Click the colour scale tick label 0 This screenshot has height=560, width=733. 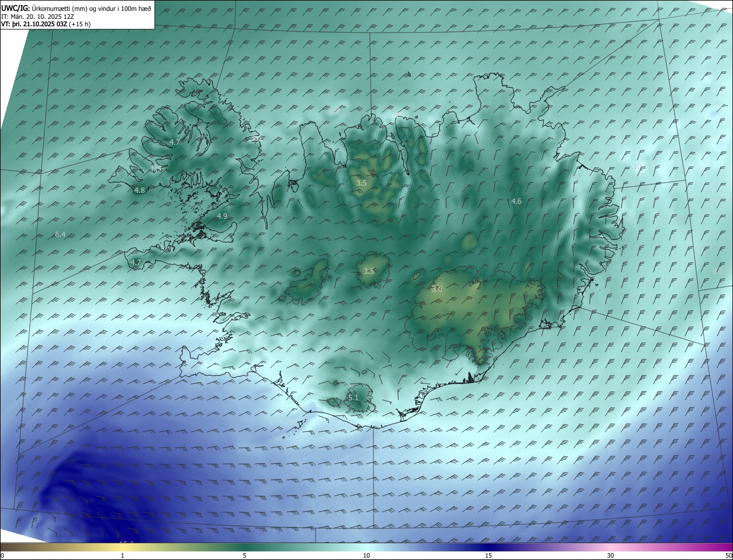(x=2, y=556)
